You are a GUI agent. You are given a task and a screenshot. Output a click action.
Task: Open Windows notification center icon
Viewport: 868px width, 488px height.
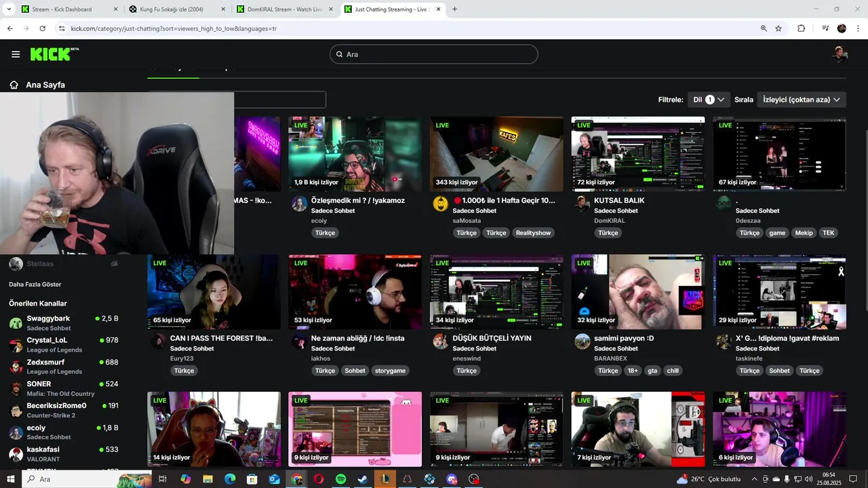(x=854, y=479)
